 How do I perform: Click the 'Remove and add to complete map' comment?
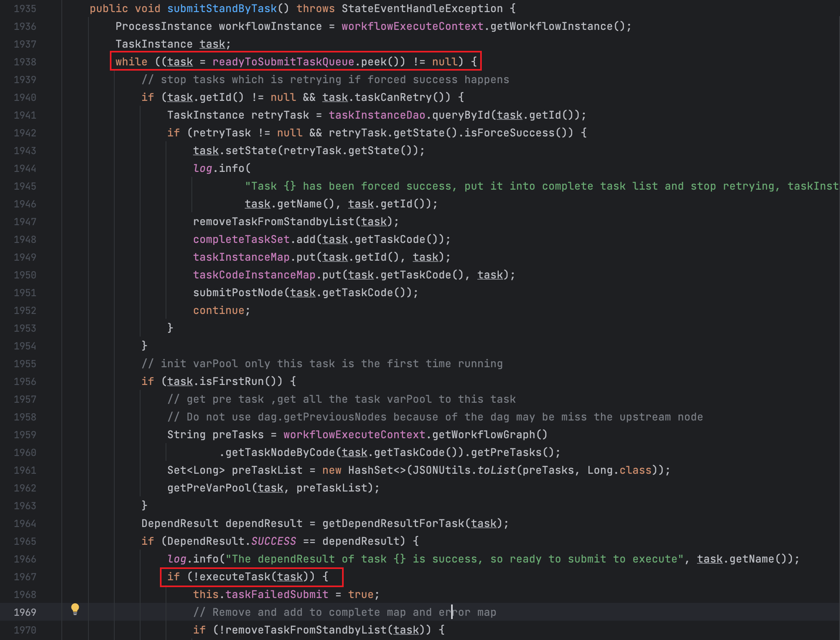[344, 612]
